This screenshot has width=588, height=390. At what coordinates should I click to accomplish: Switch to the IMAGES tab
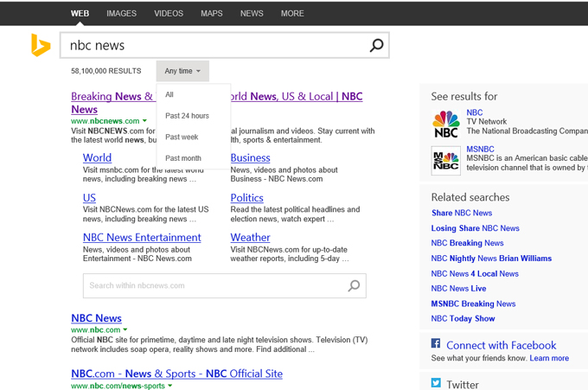click(122, 14)
